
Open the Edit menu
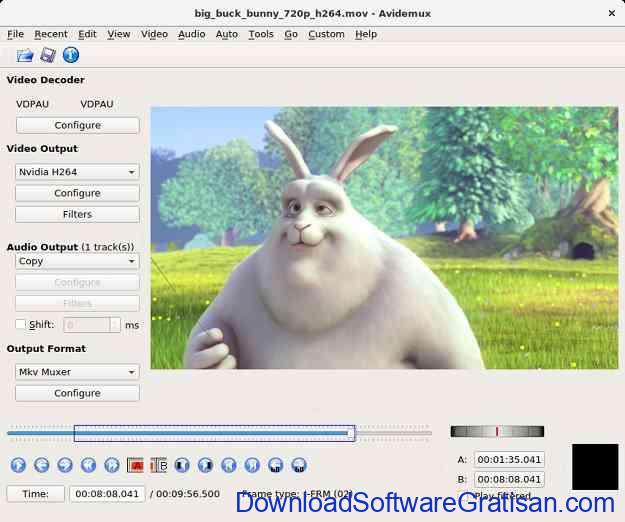(87, 34)
